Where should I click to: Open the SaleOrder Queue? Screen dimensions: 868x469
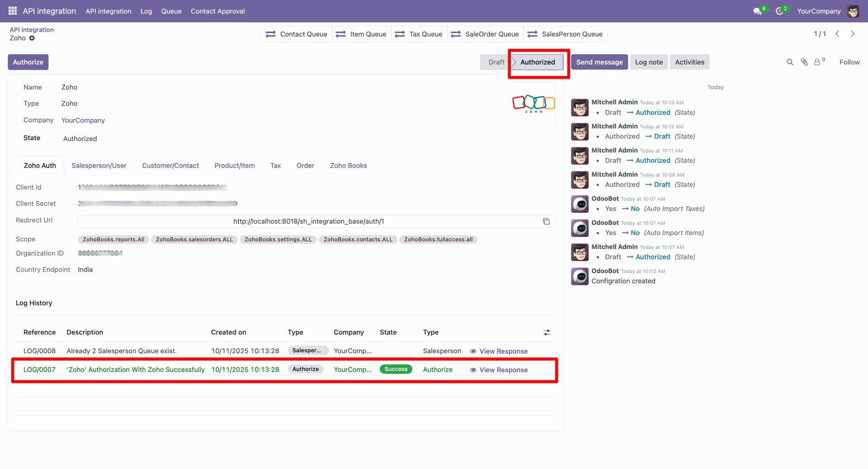point(485,34)
